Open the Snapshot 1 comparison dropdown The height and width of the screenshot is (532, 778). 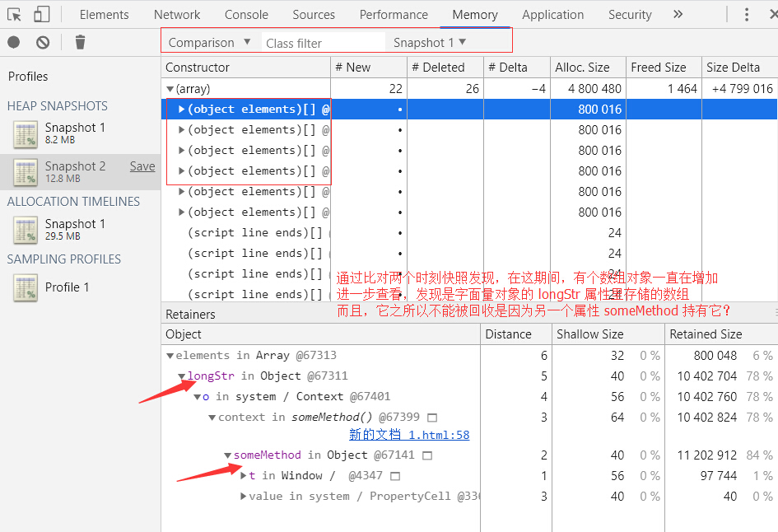[x=429, y=42]
